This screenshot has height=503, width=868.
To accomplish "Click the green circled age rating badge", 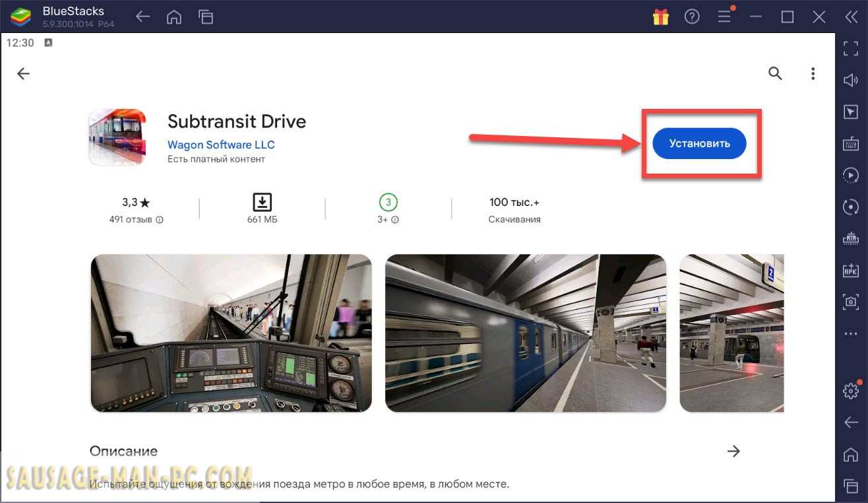I will tap(388, 202).
